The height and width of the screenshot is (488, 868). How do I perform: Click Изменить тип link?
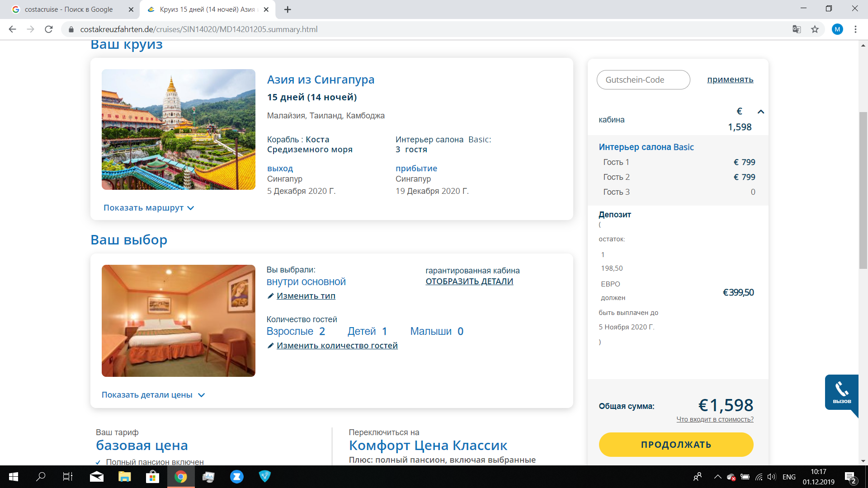[306, 296]
